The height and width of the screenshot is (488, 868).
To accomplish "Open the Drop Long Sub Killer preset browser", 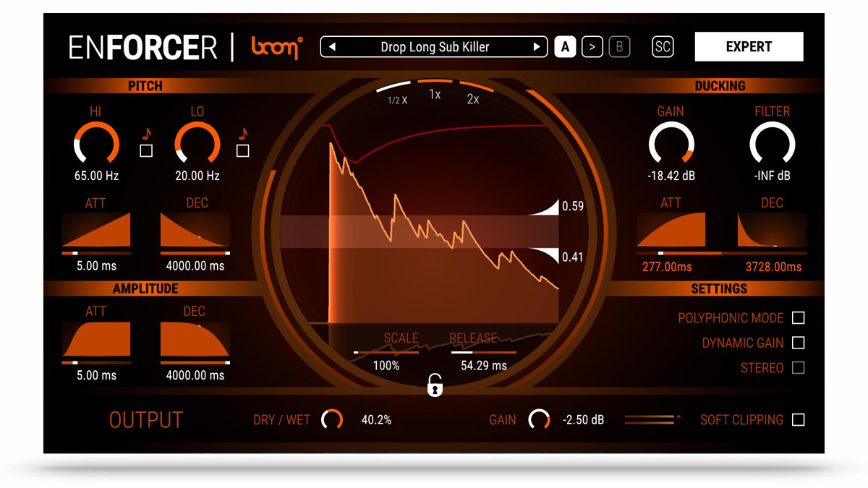I will pos(433,46).
